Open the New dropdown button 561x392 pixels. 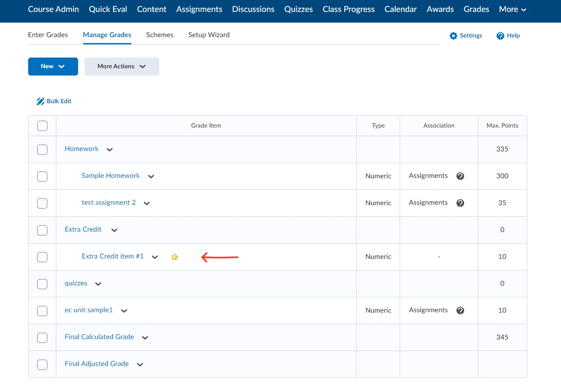52,66
